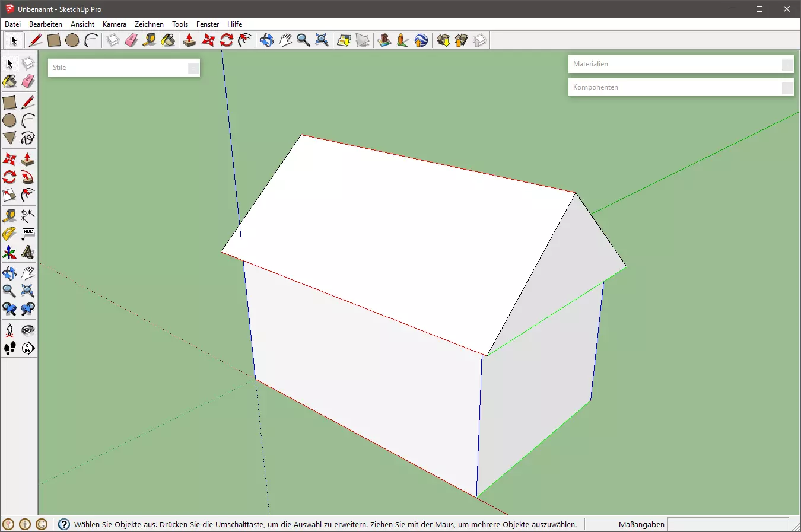Select the Paint Bucket tool in the left toolbar
Image resolution: width=801 pixels, height=532 pixels.
(x=9, y=82)
